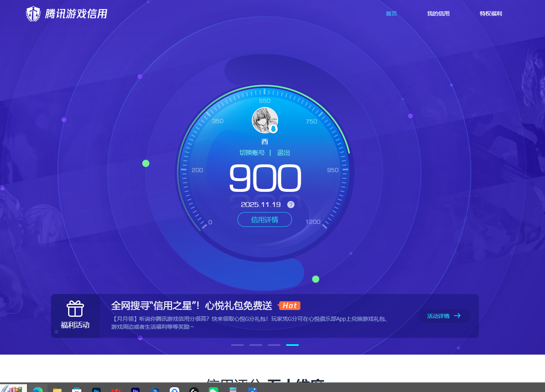Open the help question mark beside the date
Image resolution: width=545 pixels, height=392 pixels.
click(290, 204)
